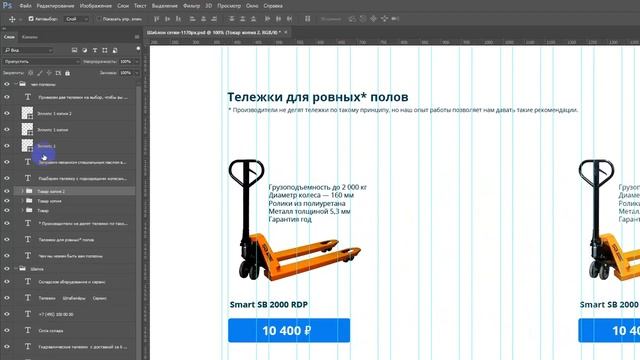Toggle Показать упр. элем. checkbox
This screenshot has height=360, width=640.
(x=99, y=19)
